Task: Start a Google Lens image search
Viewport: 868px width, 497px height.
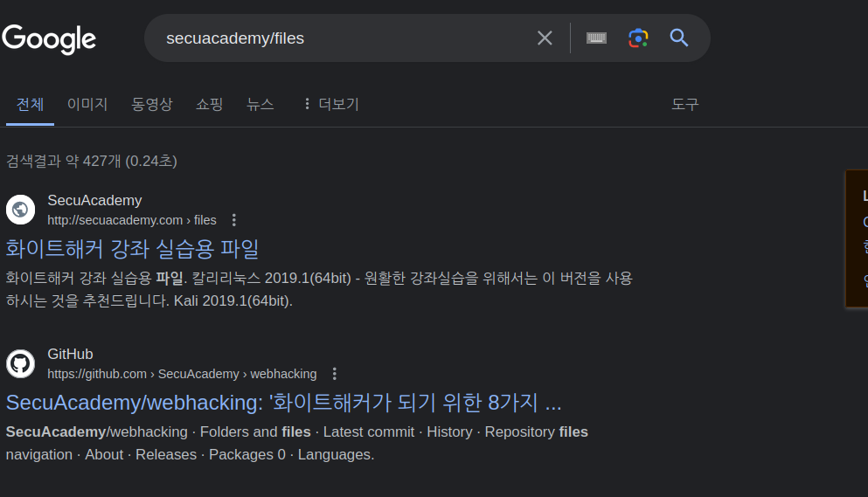Action: tap(638, 38)
